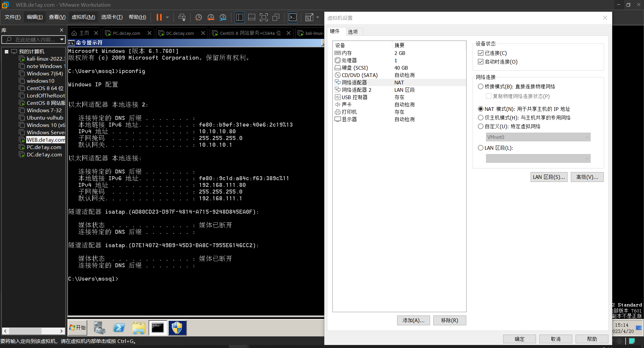This screenshot has width=644, height=348.
Task: Open the file explorer on guest taskbar
Action: pos(139,328)
